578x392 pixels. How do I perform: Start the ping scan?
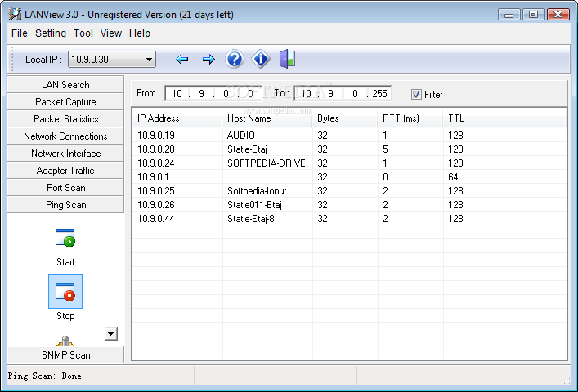tap(65, 247)
